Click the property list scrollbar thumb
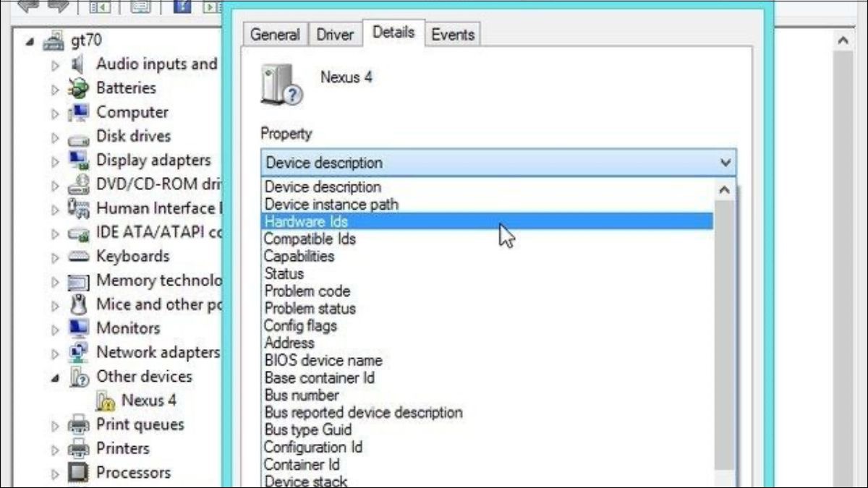Screen dimensions: 868x488 click(725, 335)
